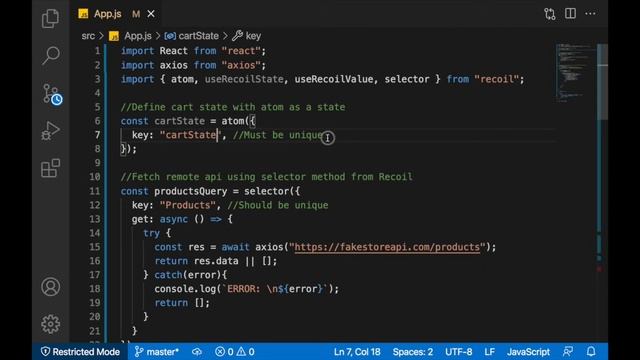The image size is (640, 360).
Task: Click "useRecoilValue" in the import line
Action: pyautogui.click(x=334, y=79)
